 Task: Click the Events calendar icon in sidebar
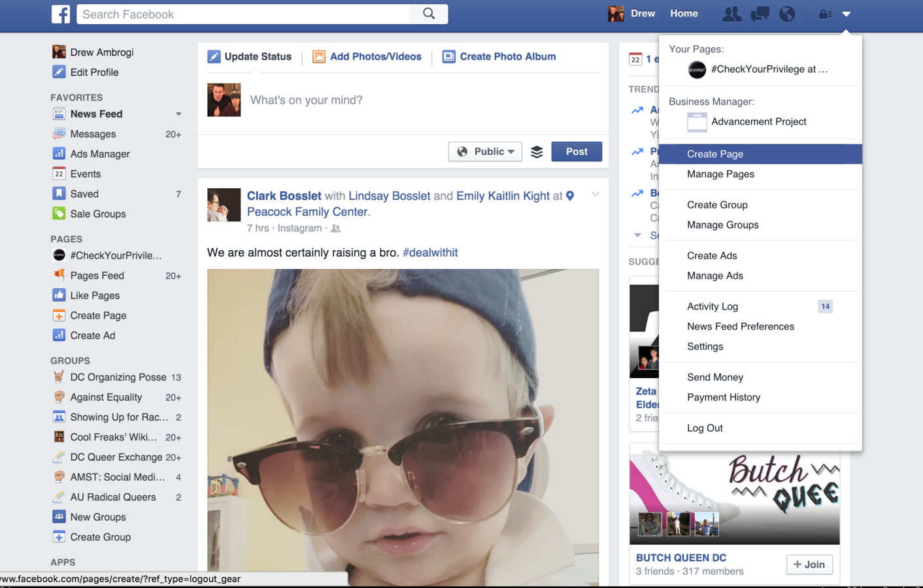(59, 174)
